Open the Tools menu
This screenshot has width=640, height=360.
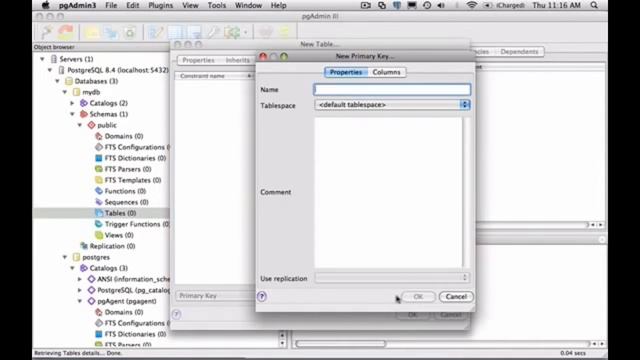click(216, 5)
